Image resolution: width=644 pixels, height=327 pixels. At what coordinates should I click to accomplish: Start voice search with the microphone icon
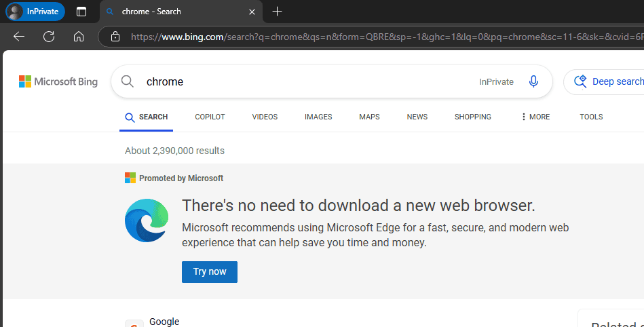pyautogui.click(x=533, y=81)
